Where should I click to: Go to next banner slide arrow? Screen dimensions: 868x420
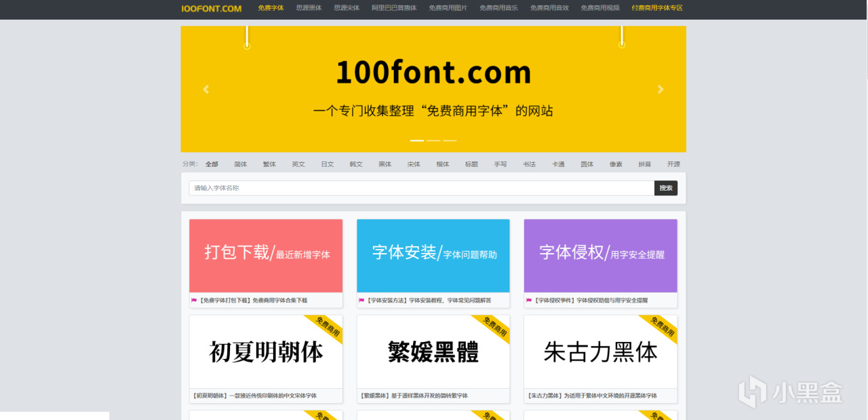(660, 89)
